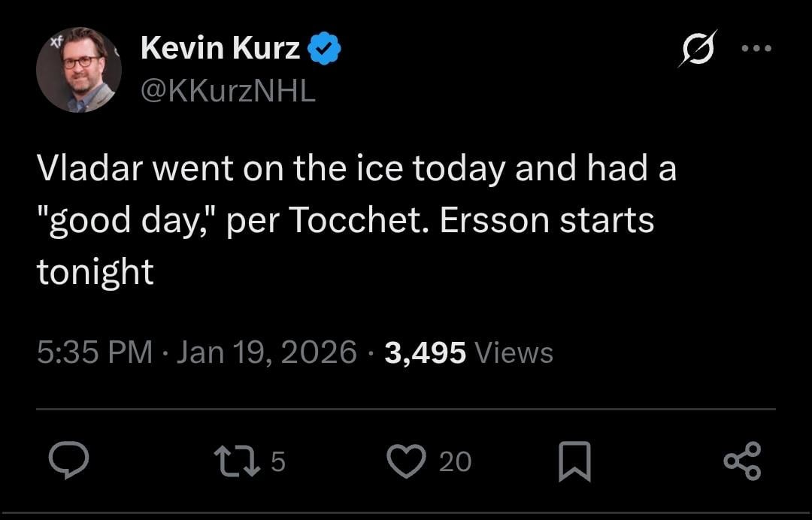Open Grok analysis for this post
This screenshot has width=812, height=520.
699,48
